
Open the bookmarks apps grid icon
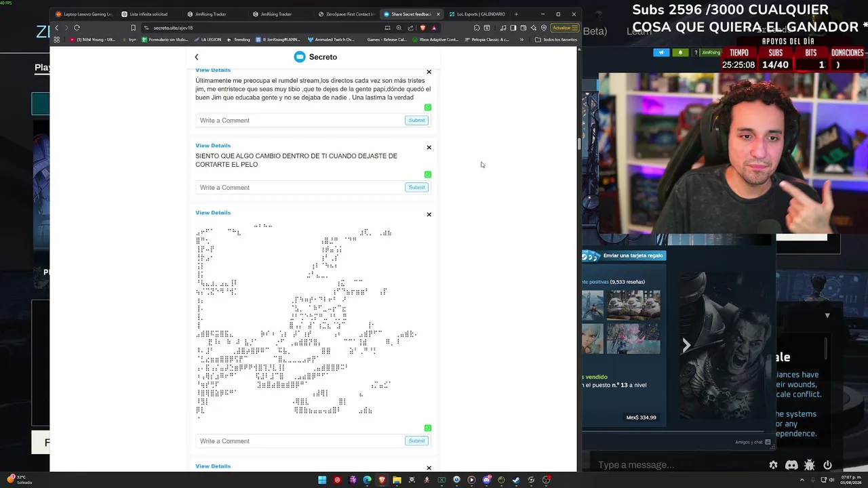(56, 39)
